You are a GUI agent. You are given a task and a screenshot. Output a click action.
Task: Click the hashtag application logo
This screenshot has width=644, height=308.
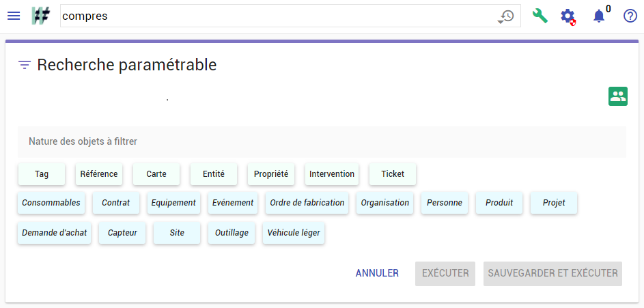tap(41, 16)
